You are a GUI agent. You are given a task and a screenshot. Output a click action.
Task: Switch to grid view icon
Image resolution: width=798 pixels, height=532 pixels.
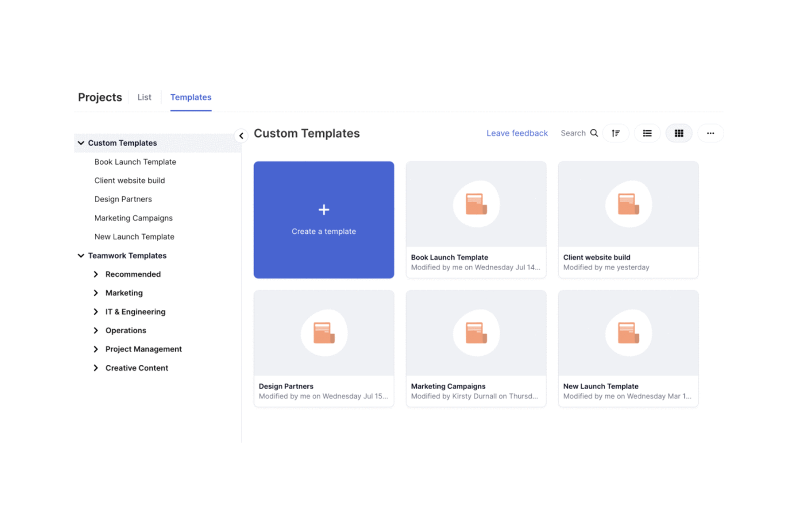click(679, 133)
